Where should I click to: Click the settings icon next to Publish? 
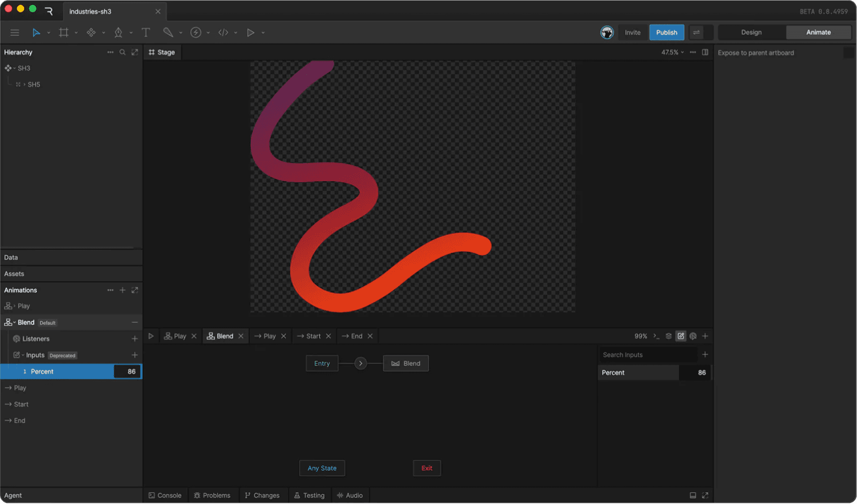point(696,33)
